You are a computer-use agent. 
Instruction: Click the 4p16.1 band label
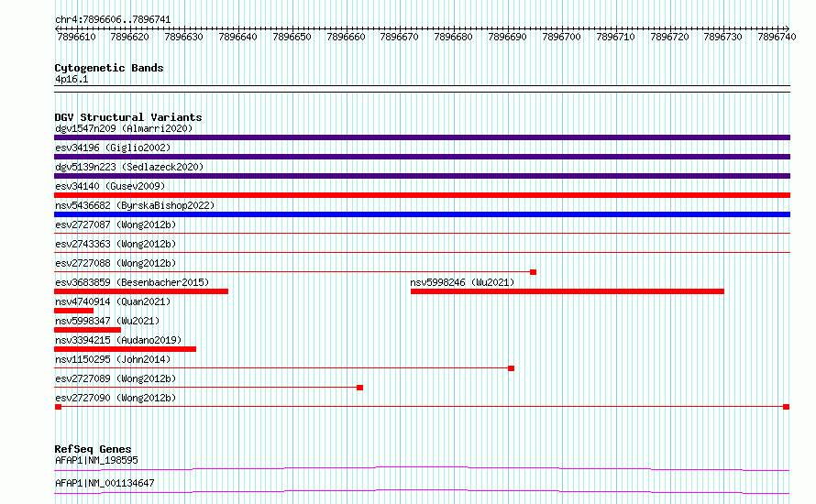[x=72, y=79]
